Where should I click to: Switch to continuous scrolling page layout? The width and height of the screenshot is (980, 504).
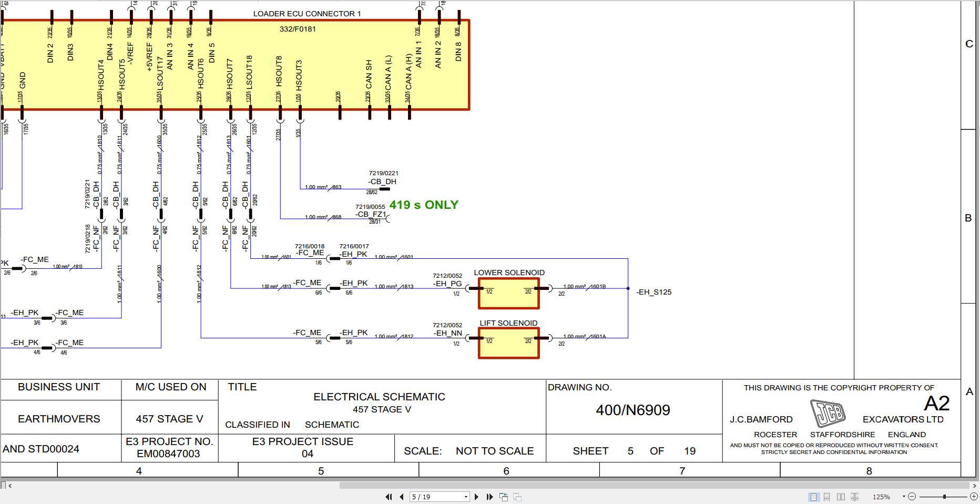827,497
